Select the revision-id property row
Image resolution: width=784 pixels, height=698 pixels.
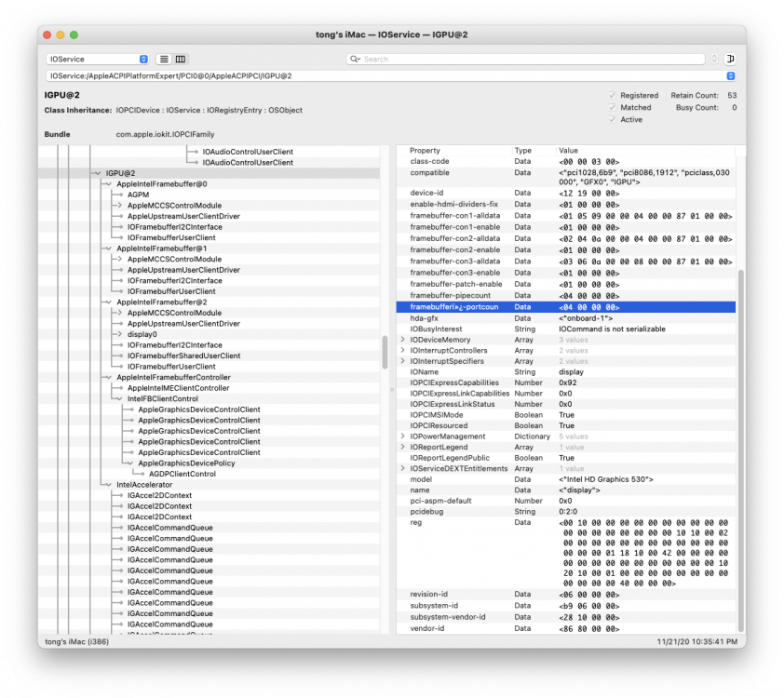pos(566,595)
